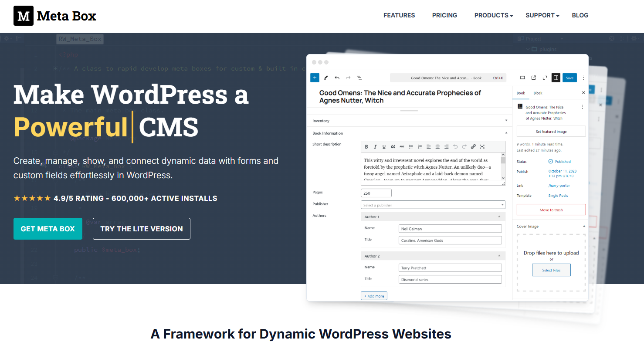Image resolution: width=644 pixels, height=342 pixels.
Task: Insert a bulleted list in Short description
Action: pyautogui.click(x=411, y=146)
